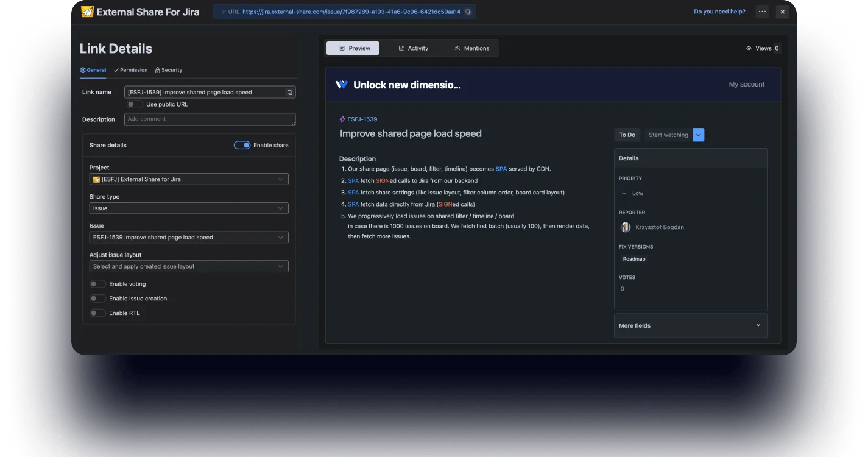Toggle Use public URL switch
This screenshot has height=457, width=868.
[135, 104]
